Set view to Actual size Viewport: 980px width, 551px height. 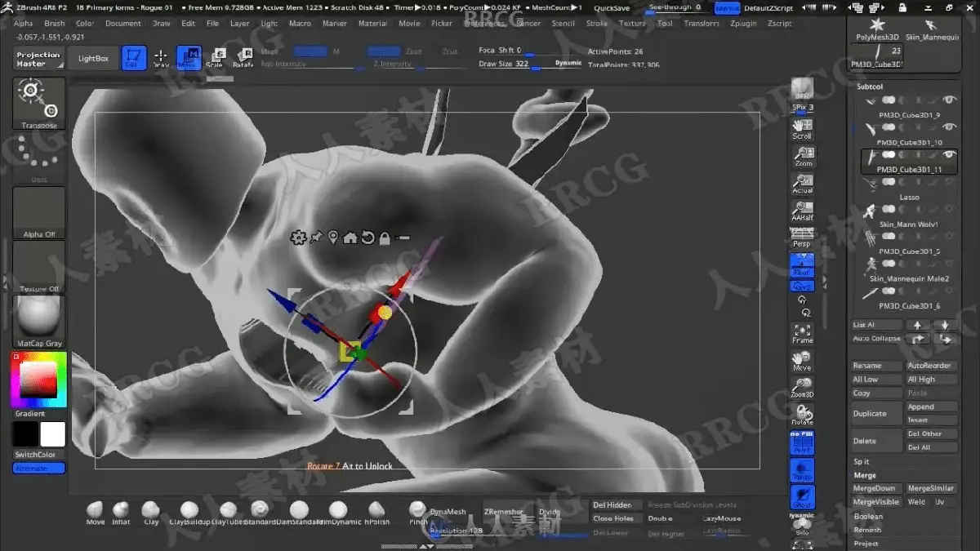click(x=803, y=184)
